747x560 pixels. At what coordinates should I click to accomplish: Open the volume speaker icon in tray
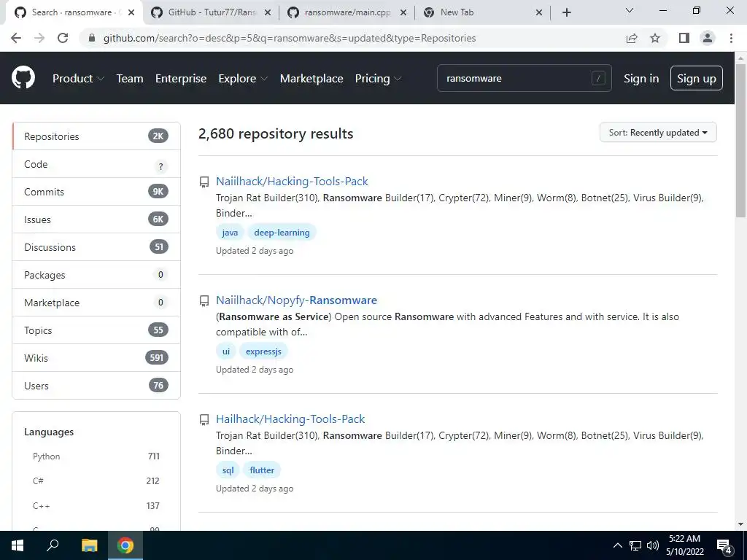click(653, 545)
